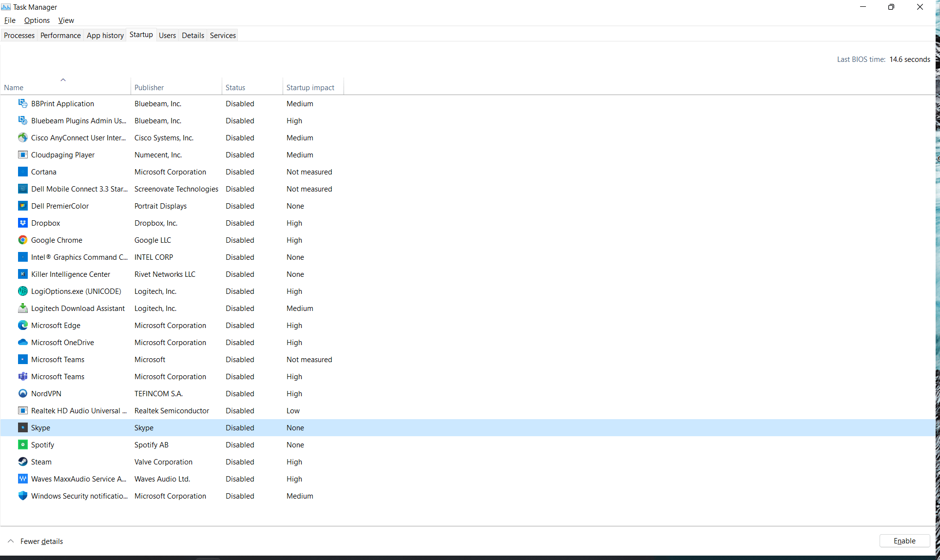The height and width of the screenshot is (560, 940).
Task: Click 'Low' impact for Realtek row
Action: pyautogui.click(x=293, y=410)
